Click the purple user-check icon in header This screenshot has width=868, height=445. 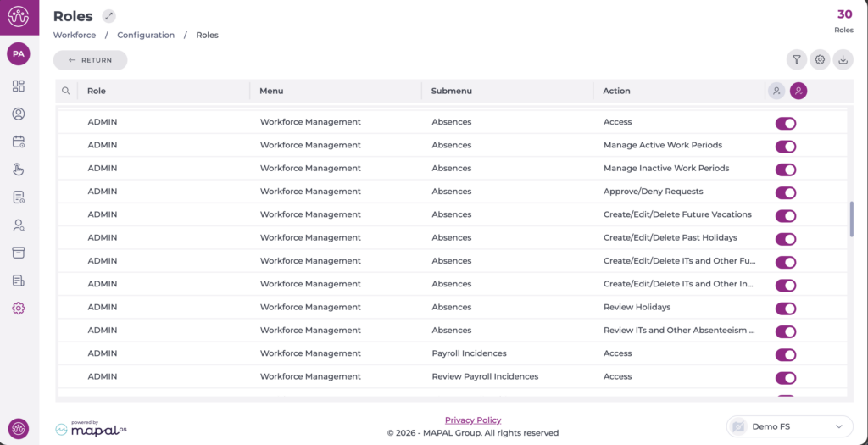798,91
